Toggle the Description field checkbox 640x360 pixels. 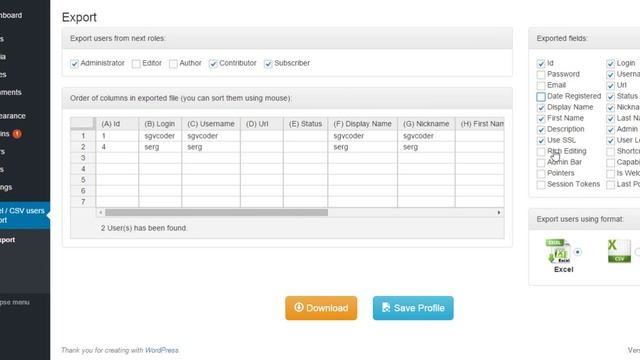[541, 130]
